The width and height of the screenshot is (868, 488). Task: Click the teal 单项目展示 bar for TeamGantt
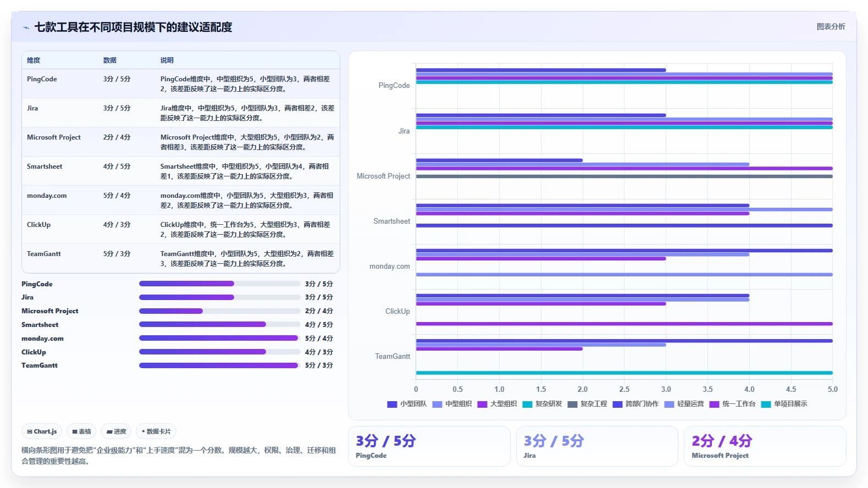624,373
